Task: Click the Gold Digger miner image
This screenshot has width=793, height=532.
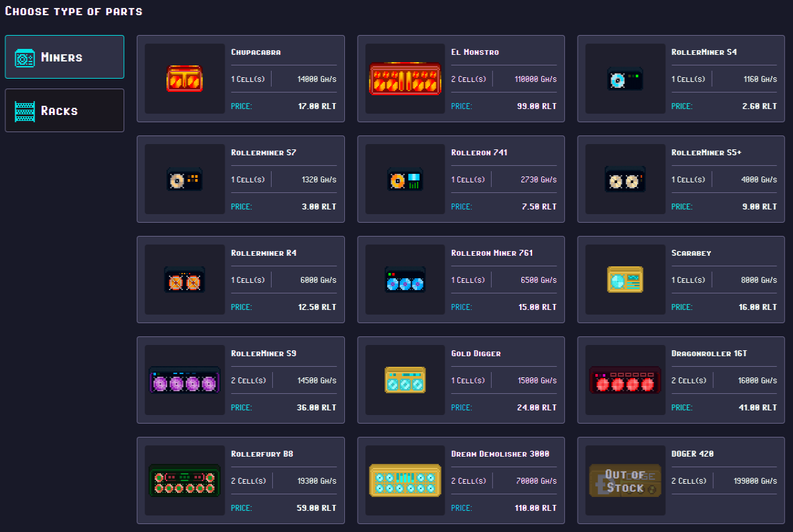Action: coord(405,380)
